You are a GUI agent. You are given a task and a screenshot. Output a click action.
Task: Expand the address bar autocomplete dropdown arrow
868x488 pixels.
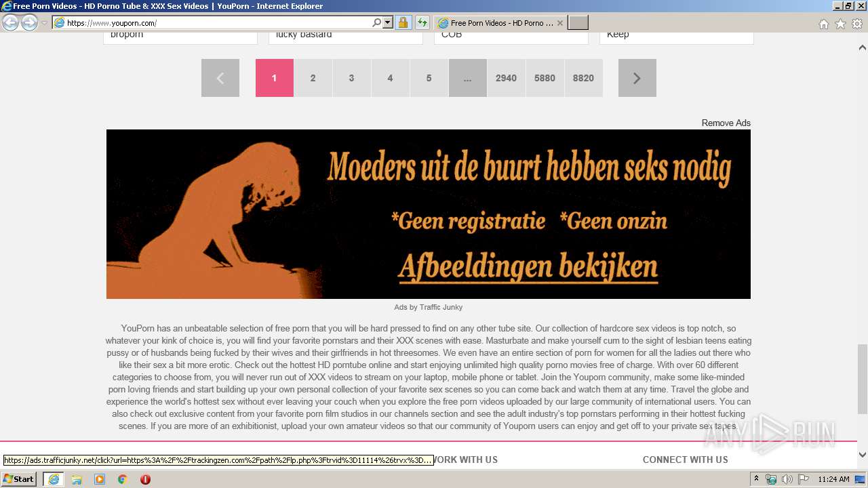click(x=388, y=23)
